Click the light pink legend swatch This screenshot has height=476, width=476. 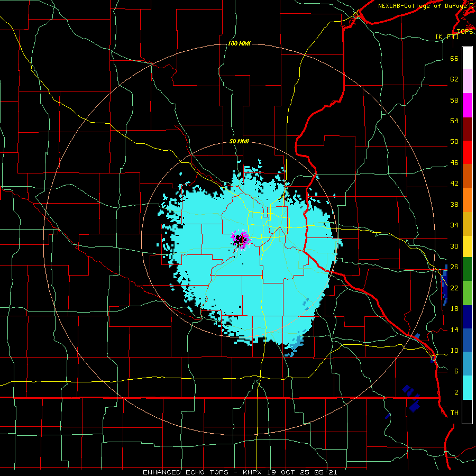467,81
